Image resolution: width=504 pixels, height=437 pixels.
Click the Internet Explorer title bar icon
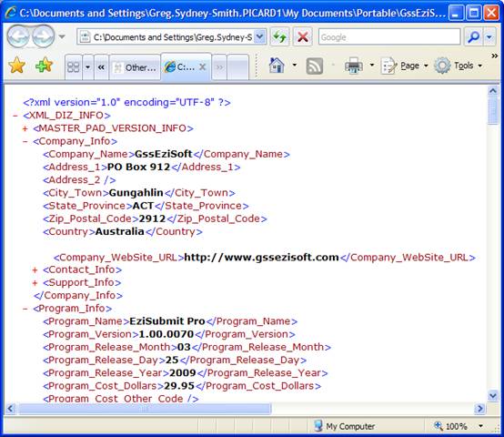pyautogui.click(x=10, y=13)
